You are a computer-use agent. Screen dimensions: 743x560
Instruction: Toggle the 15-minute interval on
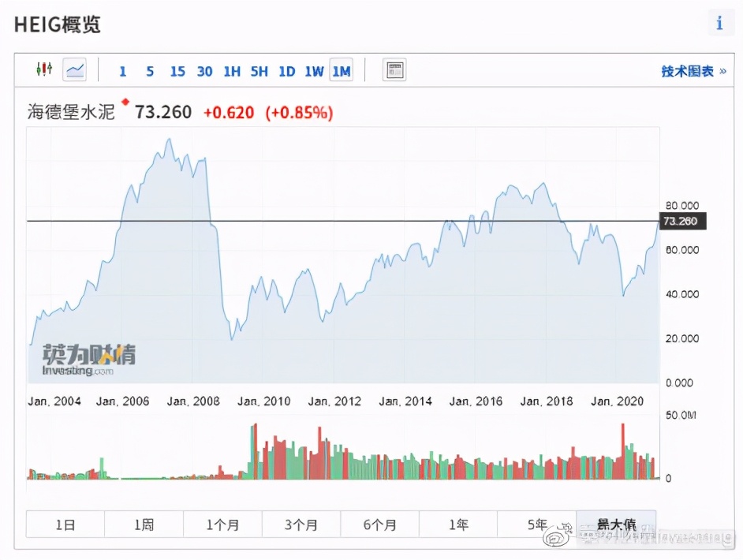pos(177,71)
